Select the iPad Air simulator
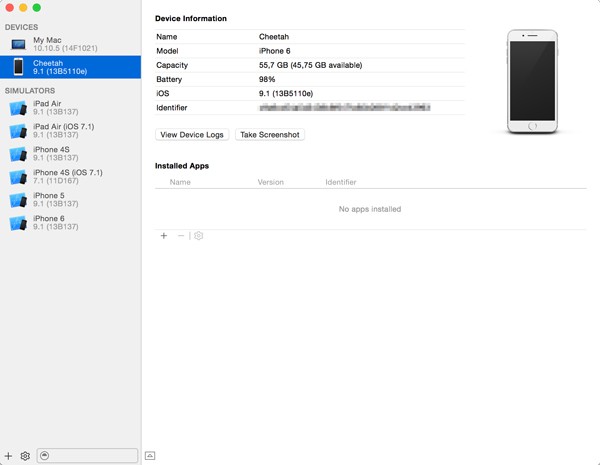The height and width of the screenshot is (465, 600). pyautogui.click(x=70, y=108)
